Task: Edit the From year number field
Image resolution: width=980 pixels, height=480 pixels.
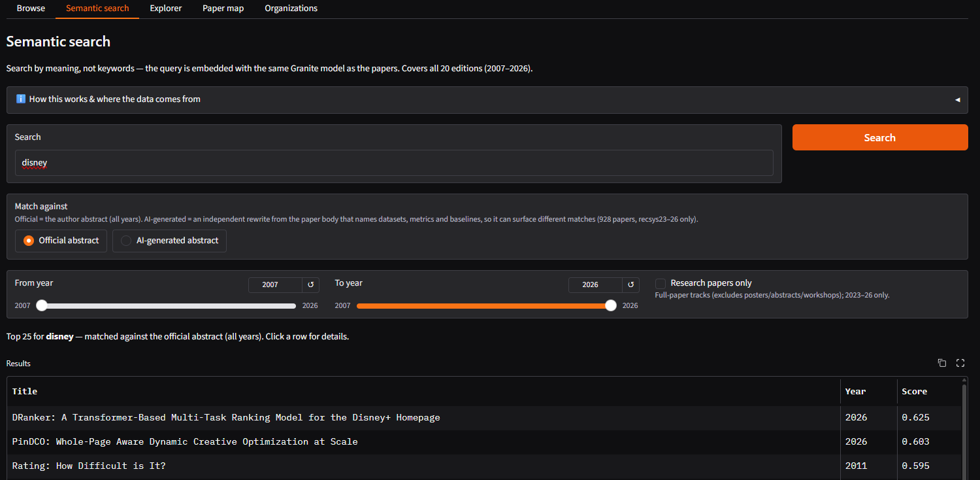Action: 275,284
